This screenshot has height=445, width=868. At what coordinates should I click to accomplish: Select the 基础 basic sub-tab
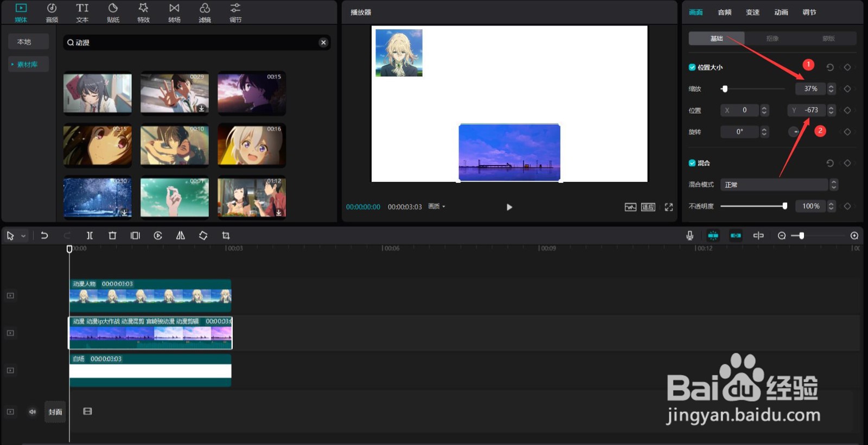coord(717,38)
